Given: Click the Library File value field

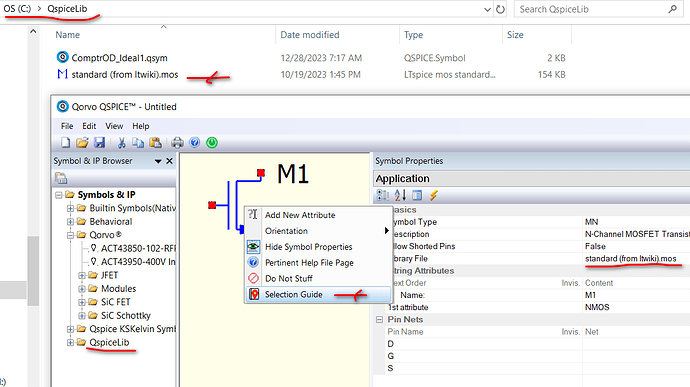Looking at the screenshot, I should [636, 258].
